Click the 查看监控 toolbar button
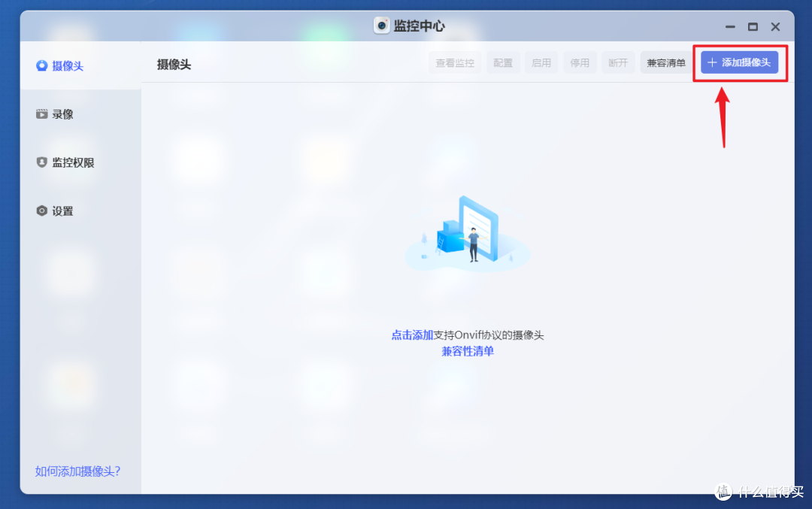 click(455, 62)
